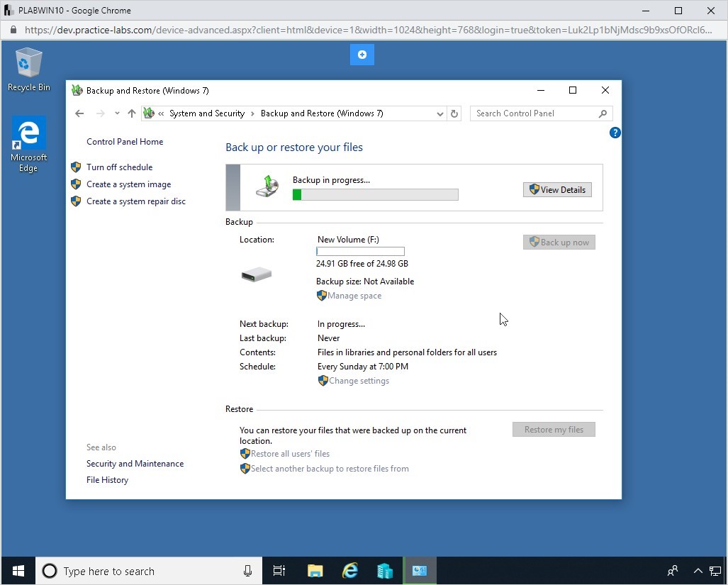Open the blue help question mark
This screenshot has width=728, height=585.
pos(615,133)
